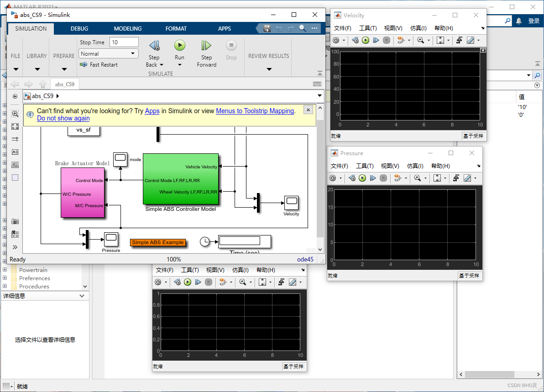Select the SIMULATION tab
Screen dimensions: 544x392
click(x=31, y=28)
